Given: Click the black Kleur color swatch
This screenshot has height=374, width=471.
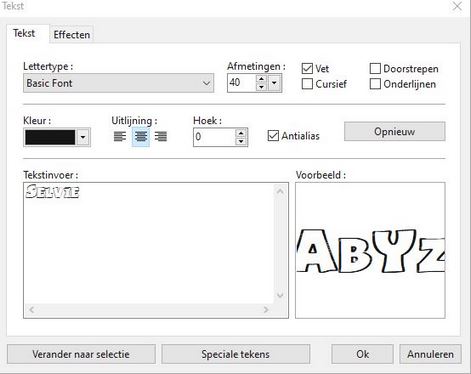Looking at the screenshot, I should [50, 137].
